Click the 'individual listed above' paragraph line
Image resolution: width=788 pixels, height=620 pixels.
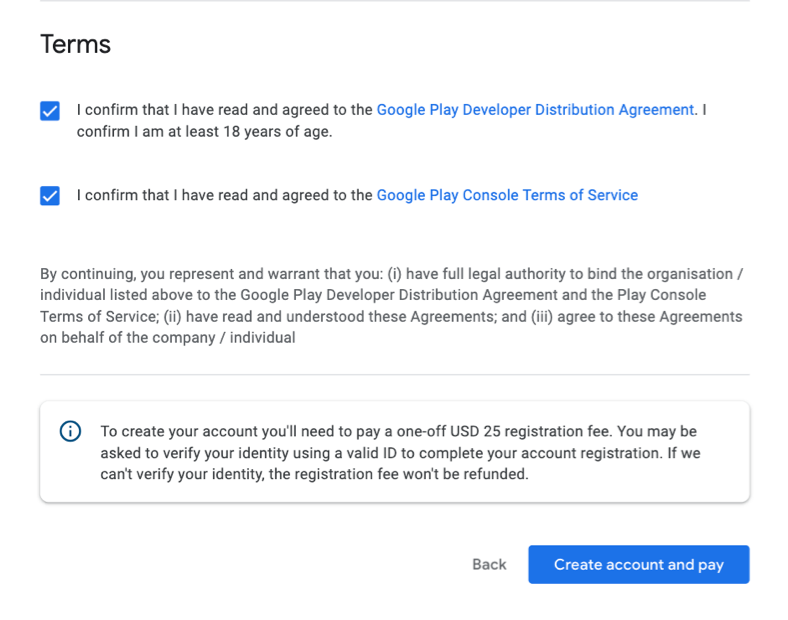[373, 295]
